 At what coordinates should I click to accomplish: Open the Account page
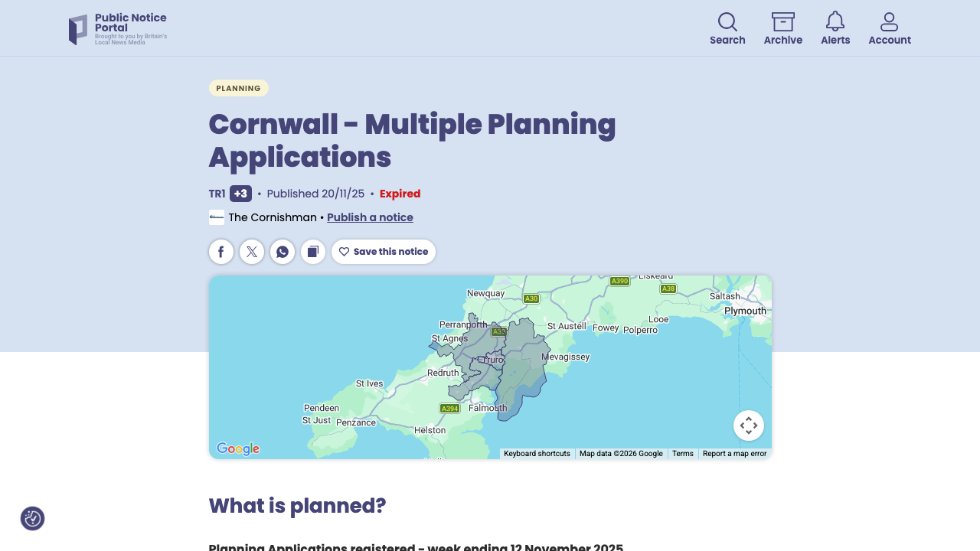(x=889, y=28)
